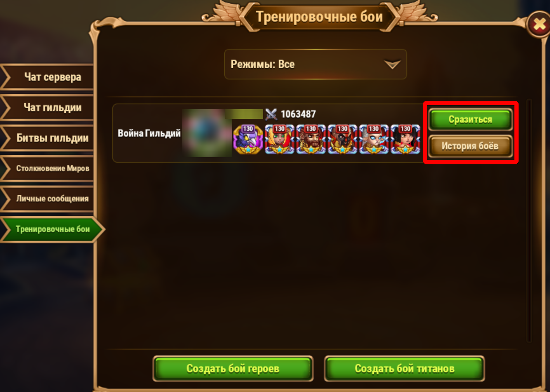Click the purple raven pet icon
This screenshot has width=550, height=392.
click(248, 139)
